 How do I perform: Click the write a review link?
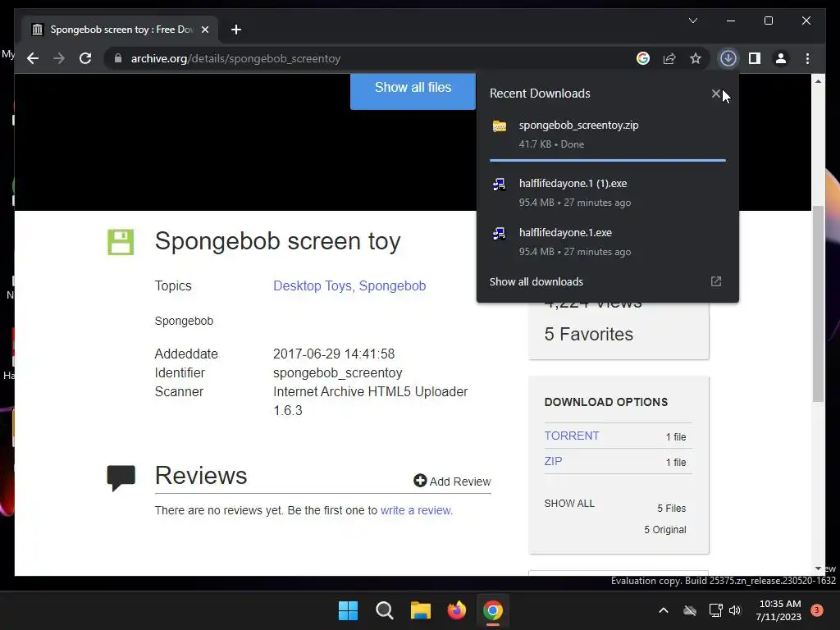point(416,510)
